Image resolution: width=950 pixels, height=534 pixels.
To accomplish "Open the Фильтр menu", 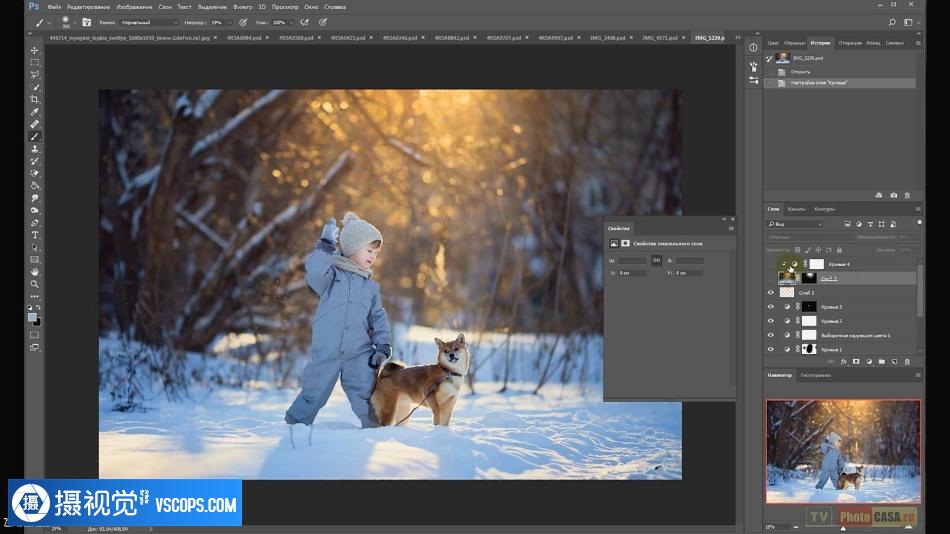I will [242, 7].
